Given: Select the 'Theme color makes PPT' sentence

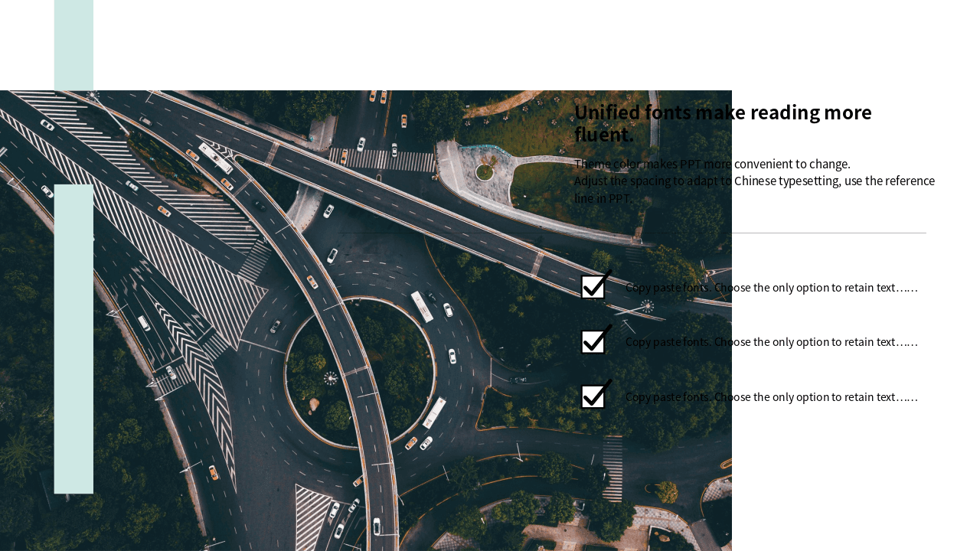Looking at the screenshot, I should pos(712,164).
